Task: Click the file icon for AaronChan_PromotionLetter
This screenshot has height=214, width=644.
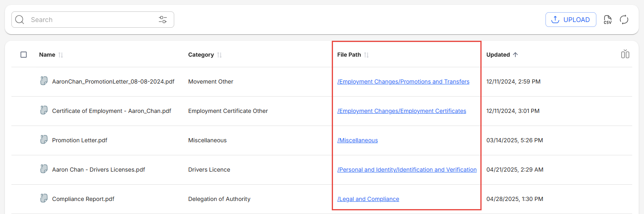Action: [x=44, y=81]
